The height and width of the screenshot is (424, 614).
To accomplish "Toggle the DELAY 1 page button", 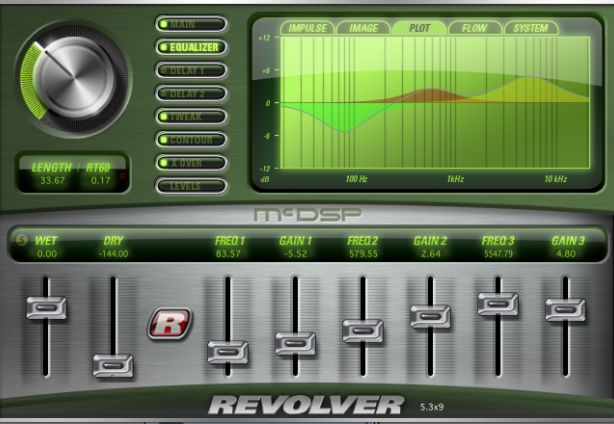I will [191, 70].
